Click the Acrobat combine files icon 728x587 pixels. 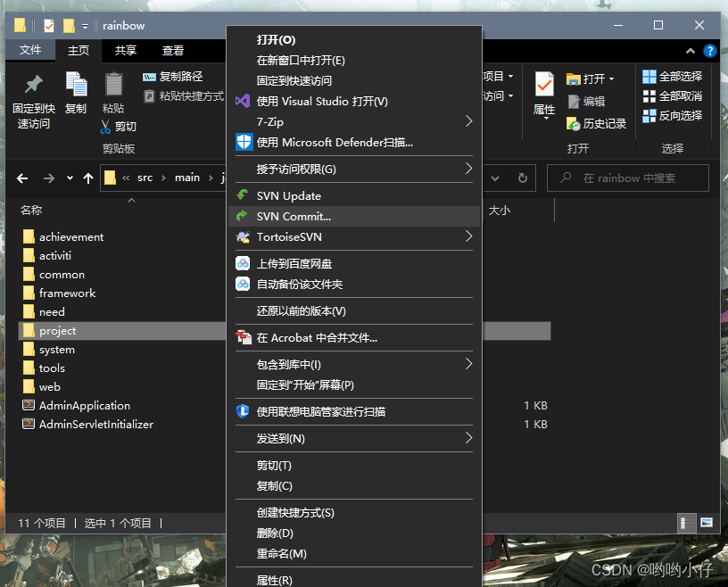click(244, 337)
